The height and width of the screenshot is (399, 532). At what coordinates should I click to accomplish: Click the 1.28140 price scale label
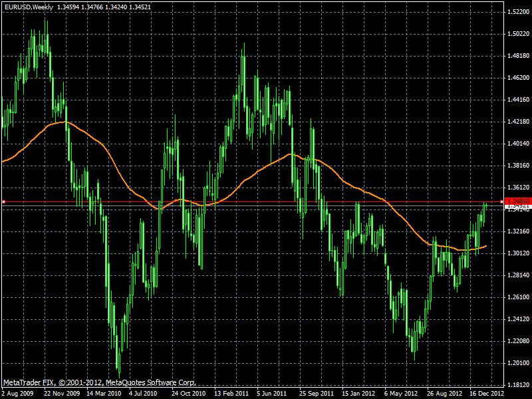(x=519, y=275)
